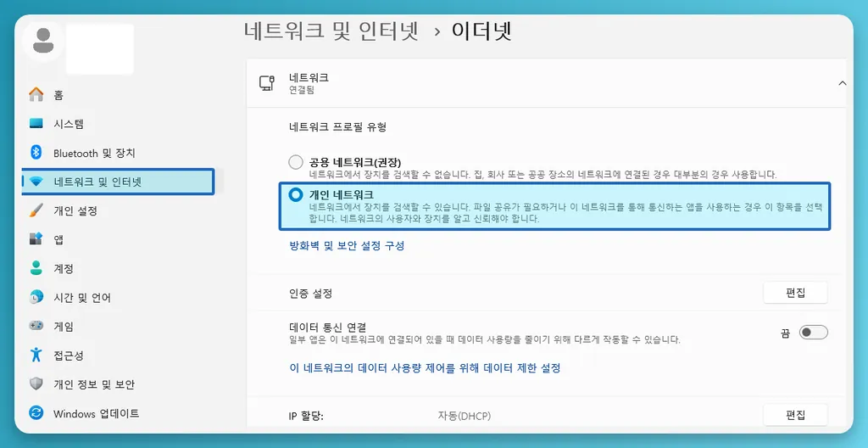Open 방화벽 및 보안 설정 구성 link
The width and height of the screenshot is (868, 448).
point(347,245)
